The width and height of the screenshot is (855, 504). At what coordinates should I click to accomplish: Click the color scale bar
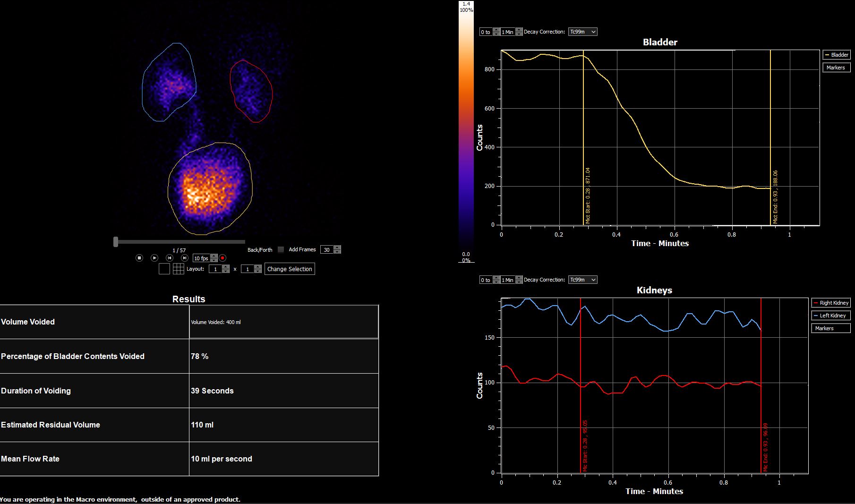(466, 132)
